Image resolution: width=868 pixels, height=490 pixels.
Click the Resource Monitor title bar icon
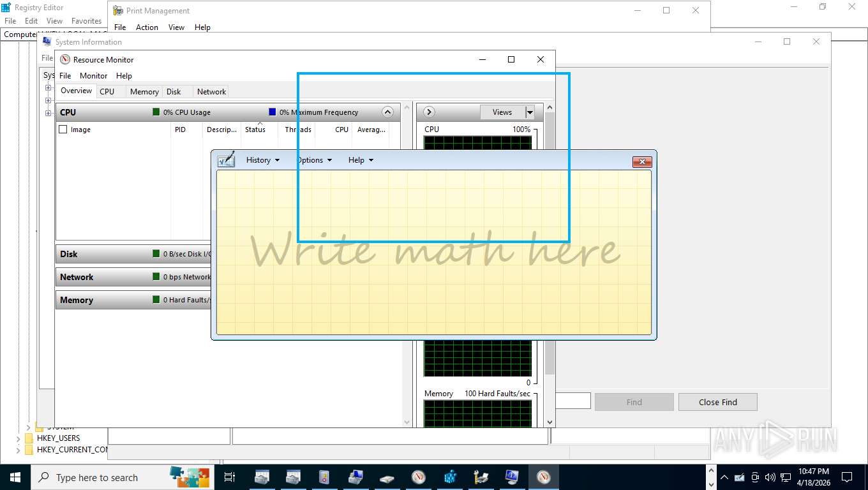click(64, 59)
